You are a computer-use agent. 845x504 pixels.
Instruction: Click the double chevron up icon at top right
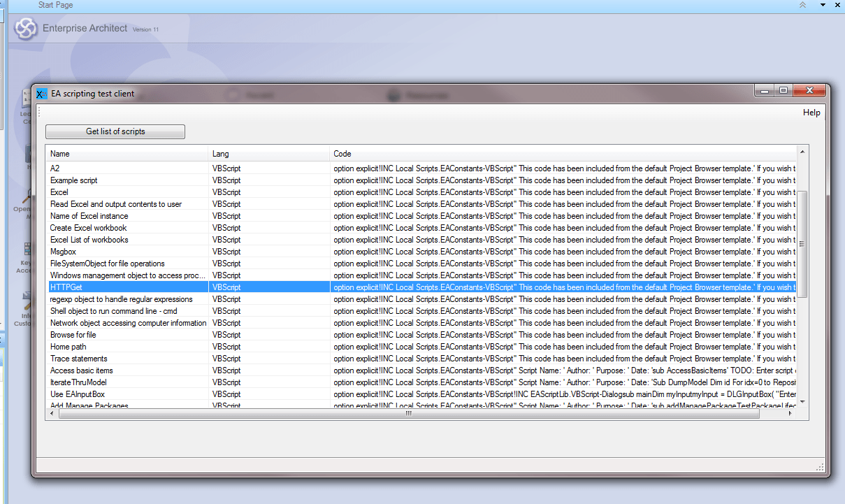coord(802,5)
